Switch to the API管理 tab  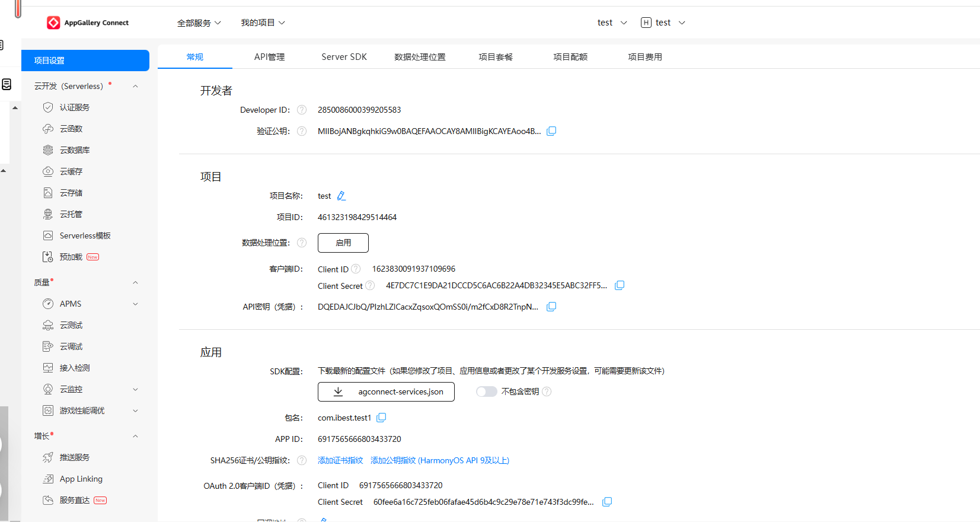pyautogui.click(x=270, y=57)
